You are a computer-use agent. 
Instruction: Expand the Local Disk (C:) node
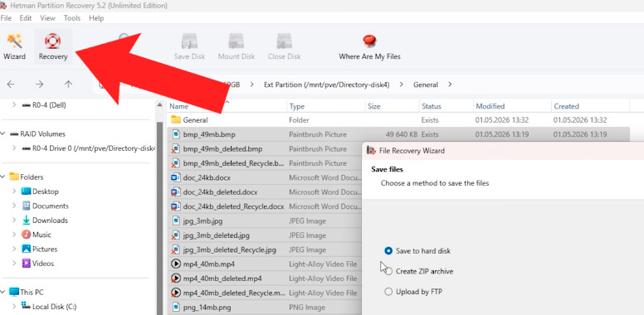[14, 306]
